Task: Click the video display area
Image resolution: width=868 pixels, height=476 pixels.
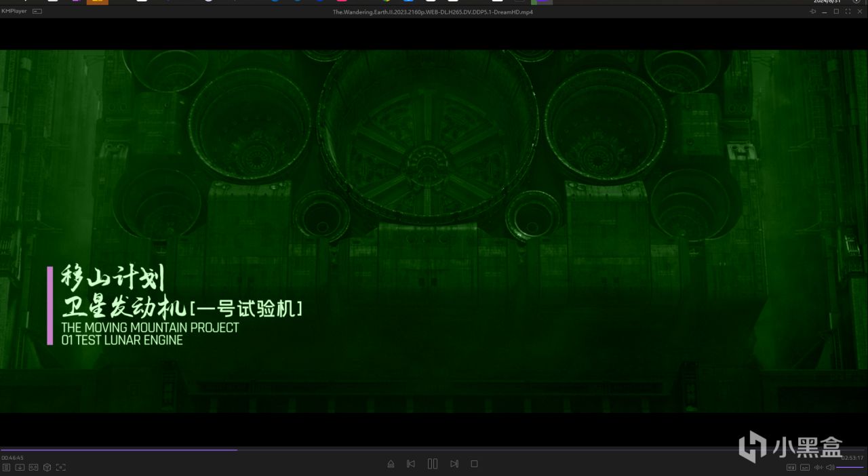Action: (x=434, y=231)
